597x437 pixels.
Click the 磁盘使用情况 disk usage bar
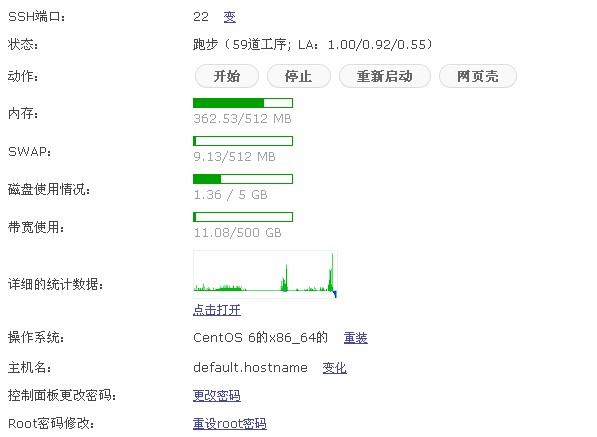click(243, 179)
